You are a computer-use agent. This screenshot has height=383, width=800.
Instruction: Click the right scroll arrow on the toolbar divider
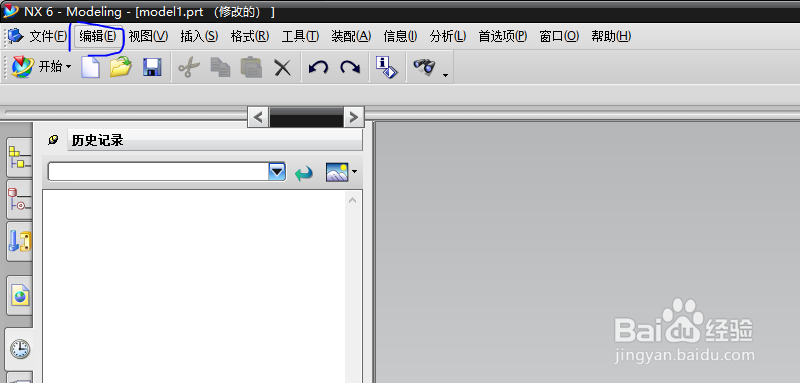[353, 117]
